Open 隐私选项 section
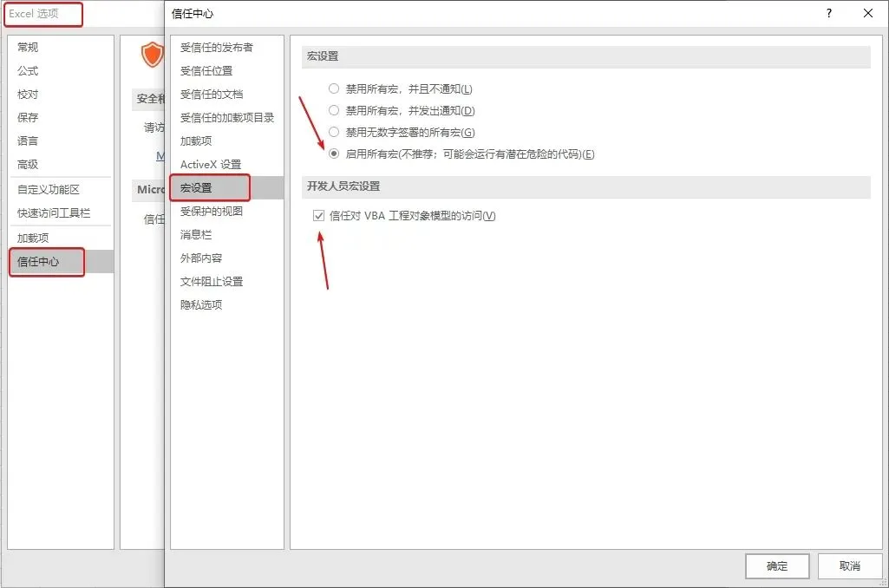Screen dimensions: 889x588 226,304
